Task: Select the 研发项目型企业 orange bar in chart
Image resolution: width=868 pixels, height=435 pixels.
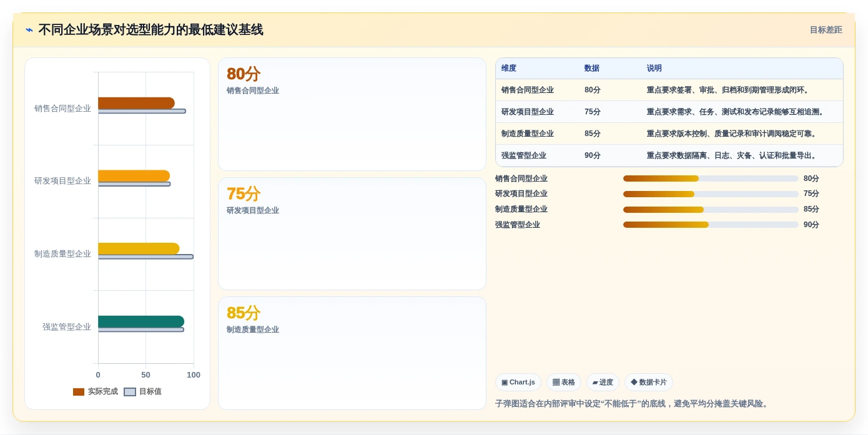Action: pyautogui.click(x=134, y=176)
